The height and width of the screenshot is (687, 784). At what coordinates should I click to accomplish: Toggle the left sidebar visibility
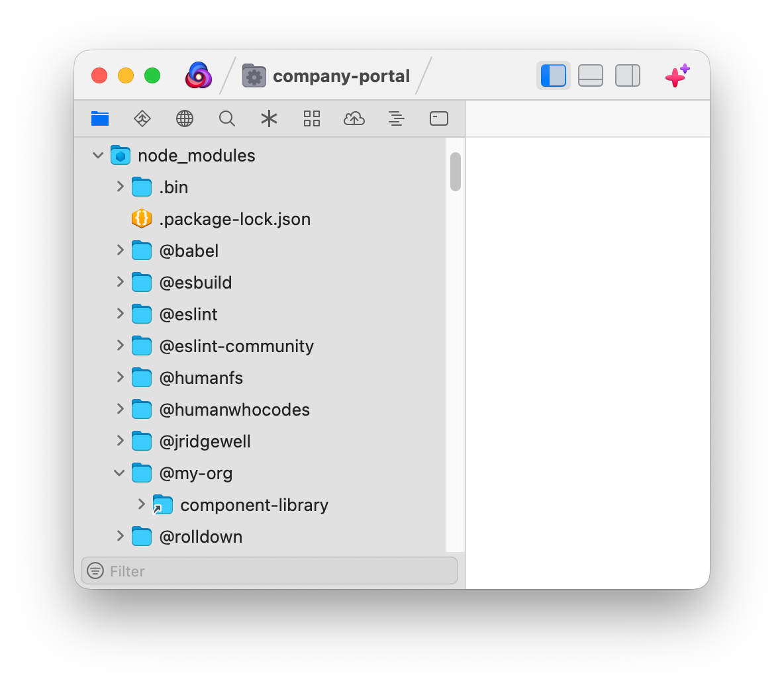point(554,75)
